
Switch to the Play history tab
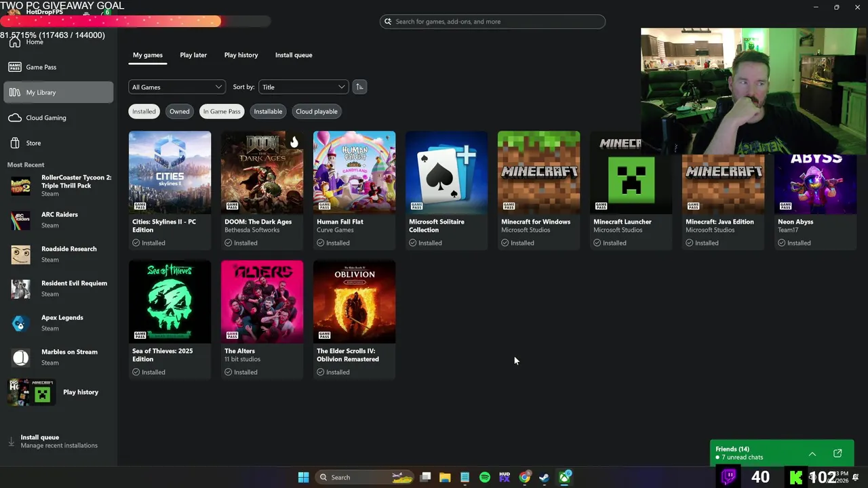point(241,55)
